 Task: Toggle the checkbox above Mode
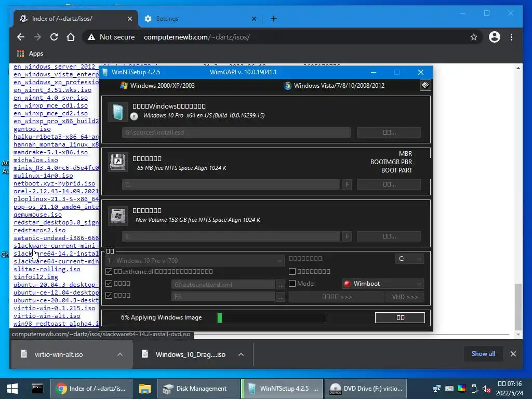(x=292, y=271)
